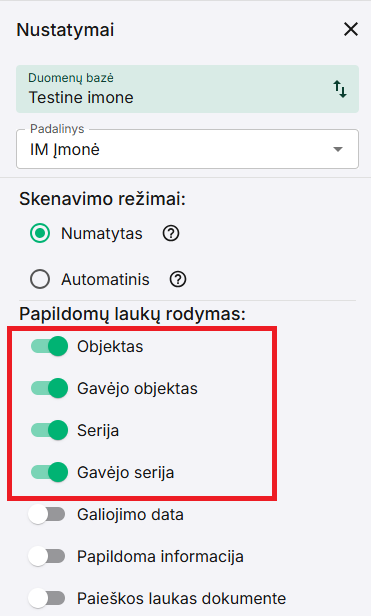Enable the Galiojimo data toggle
Screen dimensions: 371x616
point(46,514)
